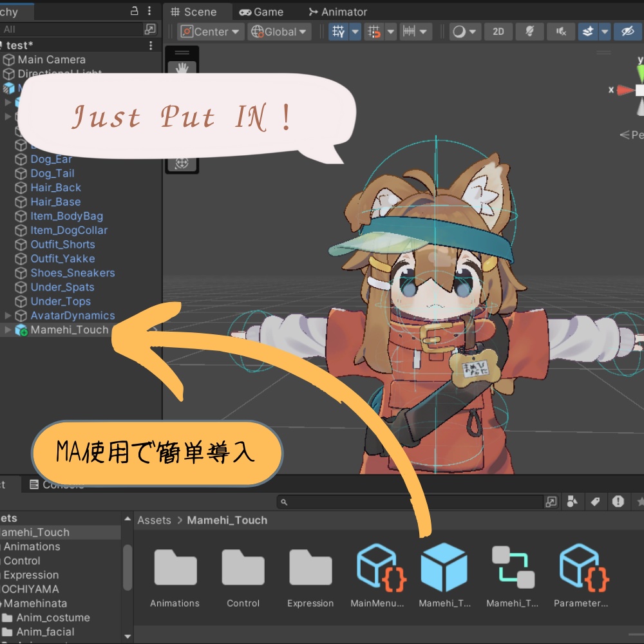
Task: Click the red X axis of gizmo
Action: (x=625, y=90)
